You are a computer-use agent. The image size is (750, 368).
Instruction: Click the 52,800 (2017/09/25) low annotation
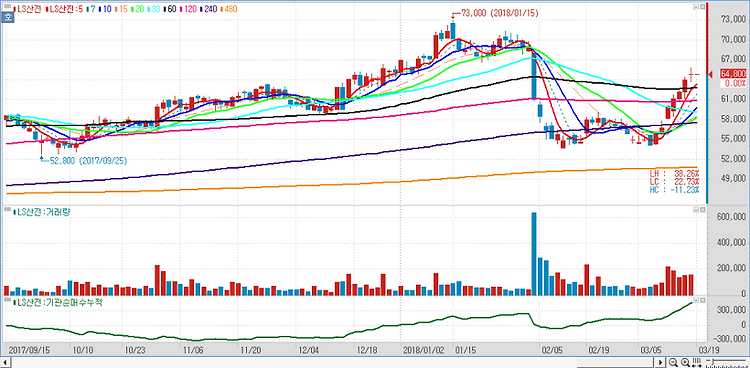tap(89, 161)
